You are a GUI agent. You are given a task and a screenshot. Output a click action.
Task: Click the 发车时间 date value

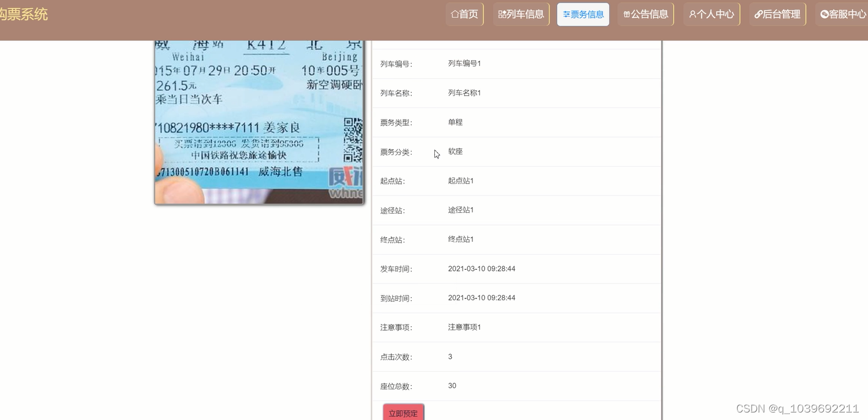(482, 269)
